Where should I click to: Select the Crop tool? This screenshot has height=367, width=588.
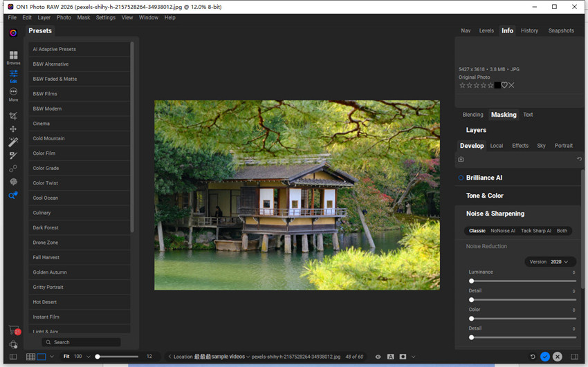13,115
